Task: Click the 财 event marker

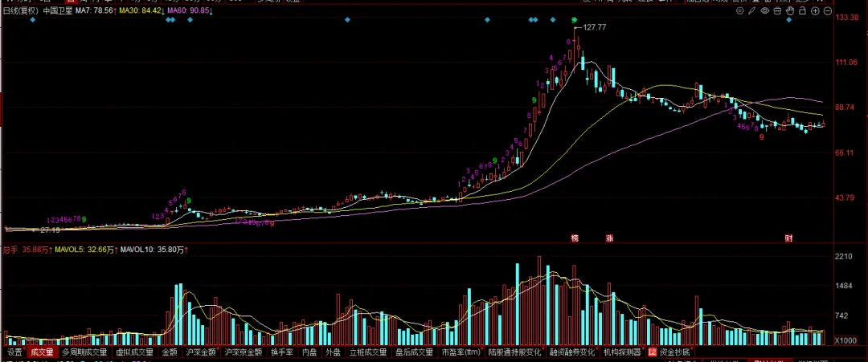Action: (x=789, y=238)
